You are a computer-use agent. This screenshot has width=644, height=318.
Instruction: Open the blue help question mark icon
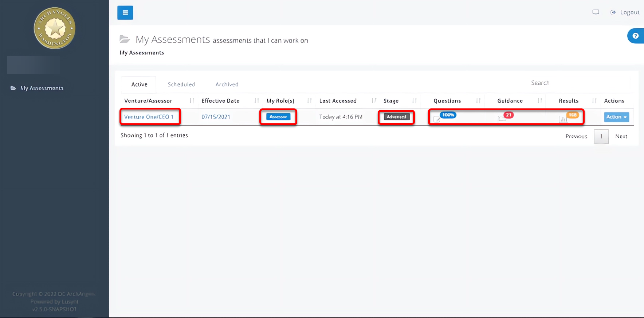(635, 36)
